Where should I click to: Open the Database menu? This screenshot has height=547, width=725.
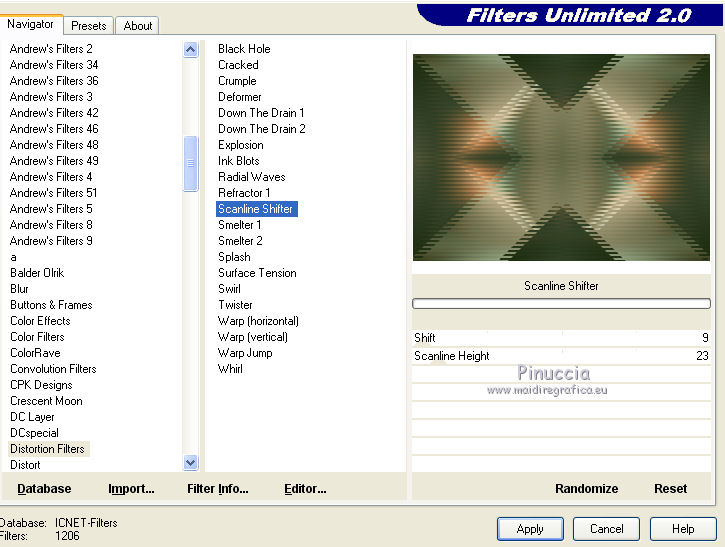tap(44, 489)
